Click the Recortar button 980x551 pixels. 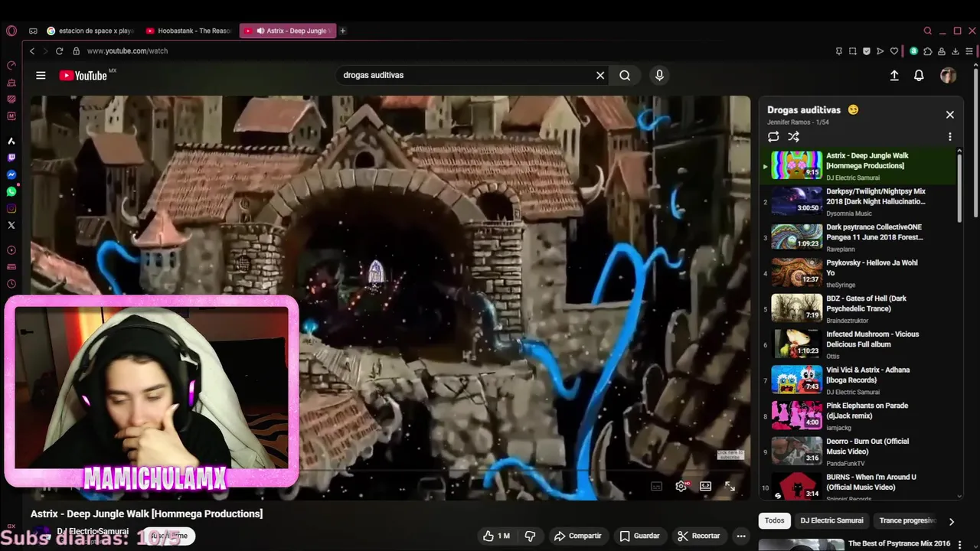point(699,536)
